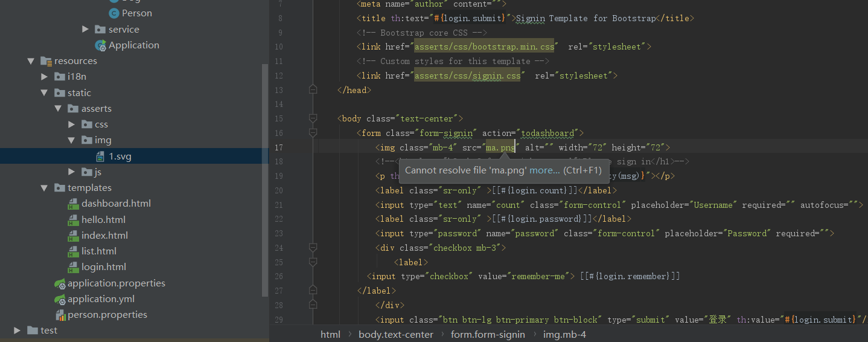The height and width of the screenshot is (342, 868).
Task: Click the 'more...' link in tooltip
Action: coord(544,170)
